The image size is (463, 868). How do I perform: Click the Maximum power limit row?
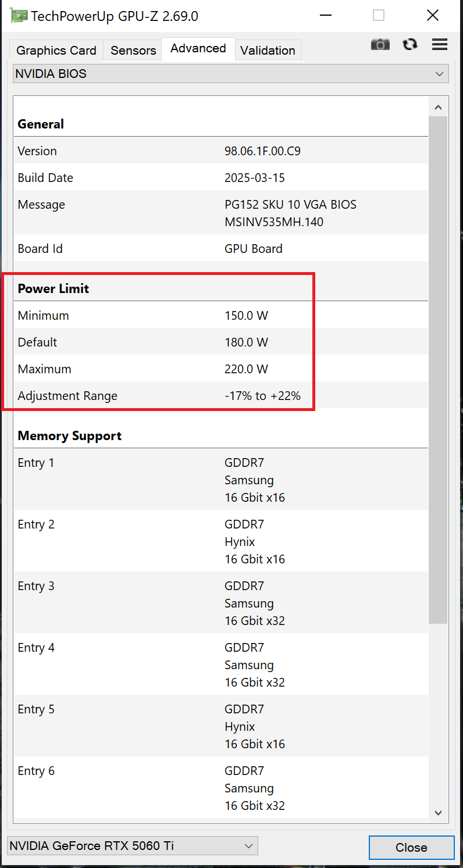221,369
